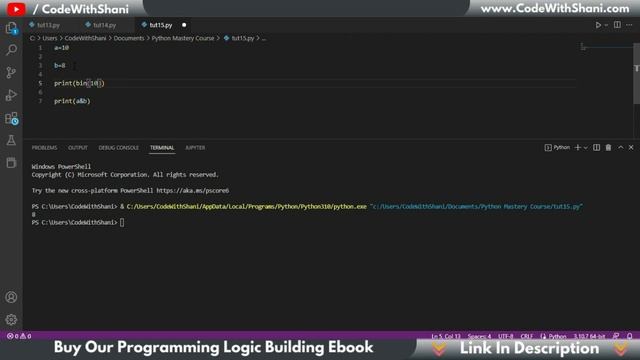The height and width of the screenshot is (360, 640).
Task: Expand the run button dropdown arrow
Action: (607, 25)
